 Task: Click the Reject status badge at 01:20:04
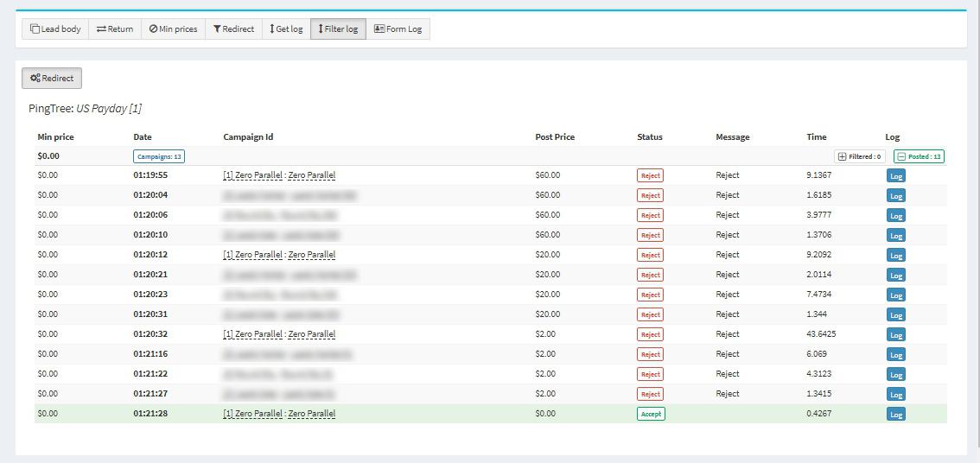[650, 196]
